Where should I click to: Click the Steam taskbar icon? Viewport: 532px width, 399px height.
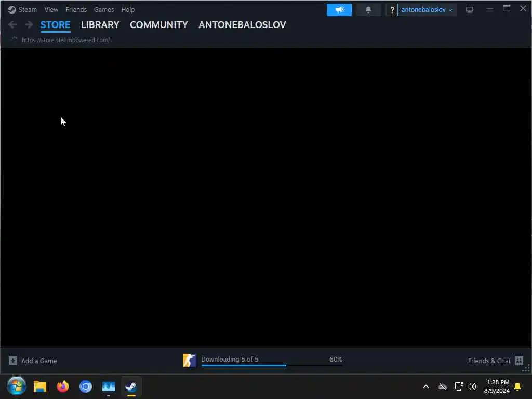pyautogui.click(x=131, y=387)
